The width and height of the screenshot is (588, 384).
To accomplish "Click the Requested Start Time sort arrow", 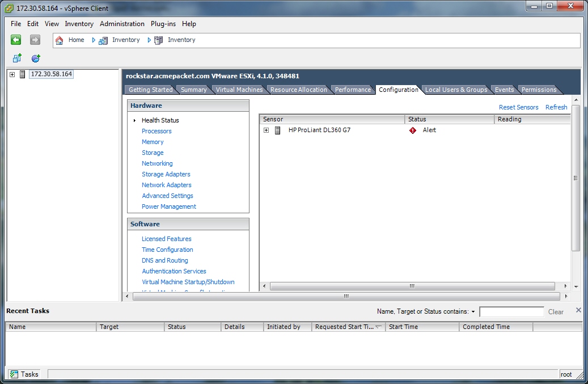I will point(378,327).
